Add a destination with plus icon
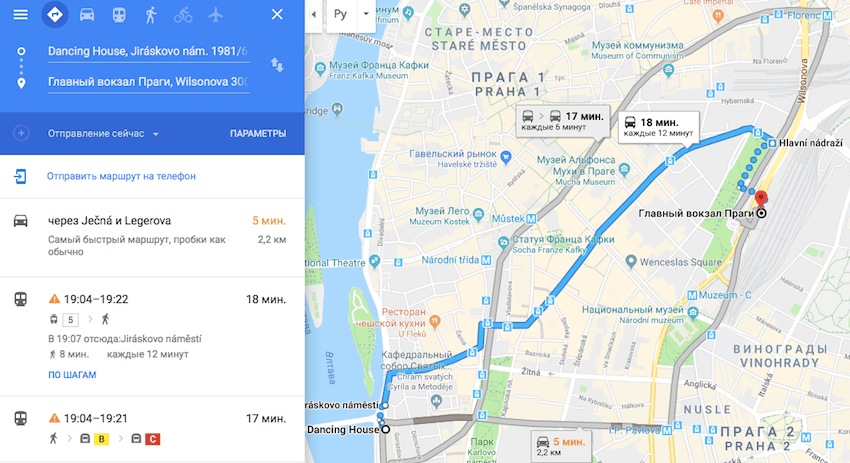Image resolution: width=850 pixels, height=463 pixels. point(21,133)
